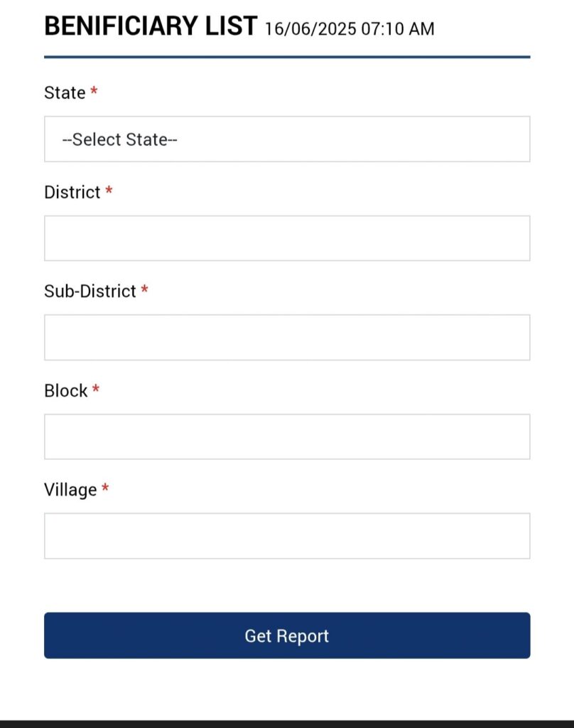Viewport: 574px width, 728px height.
Task: Expand the Sub-District dropdown field
Action: tap(287, 338)
